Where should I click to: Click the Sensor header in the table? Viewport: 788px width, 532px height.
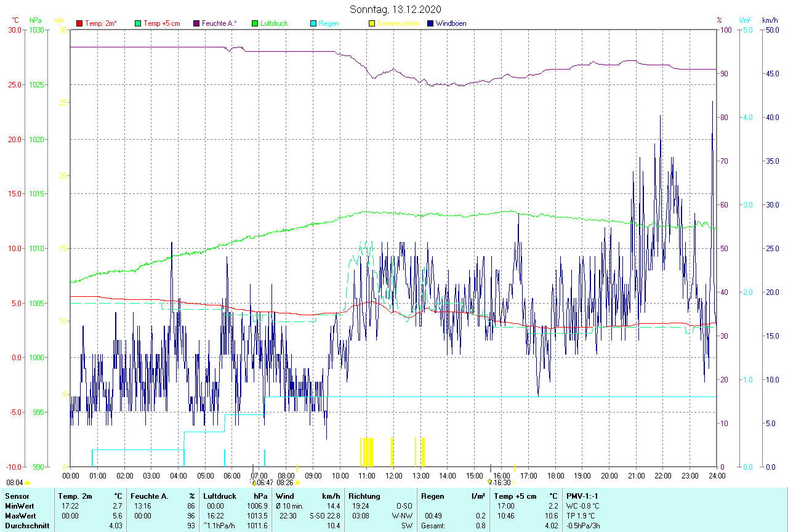pos(17,496)
